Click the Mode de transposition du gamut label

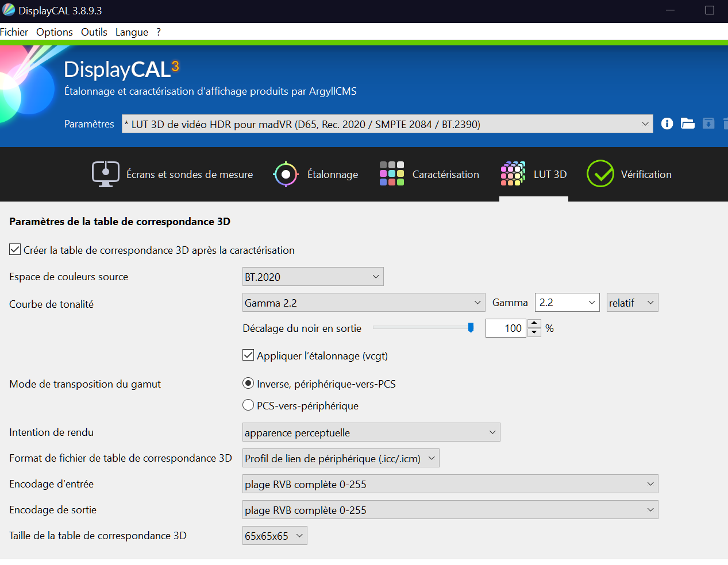[x=85, y=384]
